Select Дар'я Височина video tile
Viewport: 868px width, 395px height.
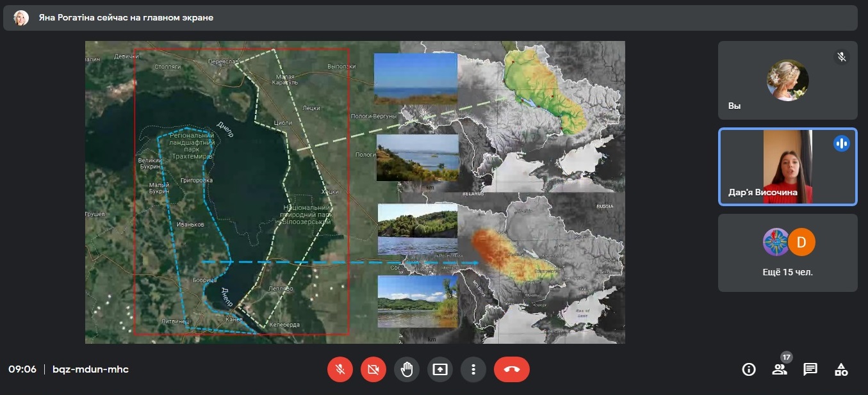(x=787, y=167)
